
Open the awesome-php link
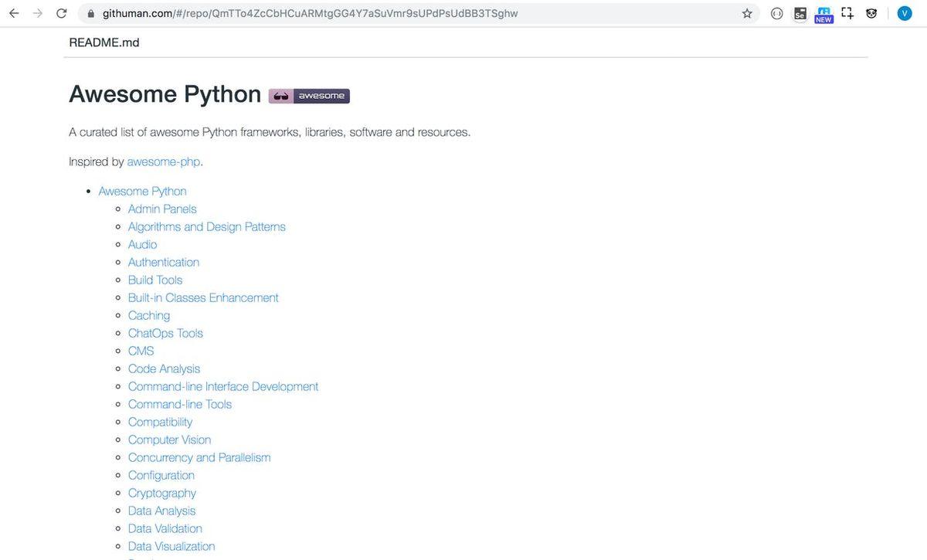(164, 161)
